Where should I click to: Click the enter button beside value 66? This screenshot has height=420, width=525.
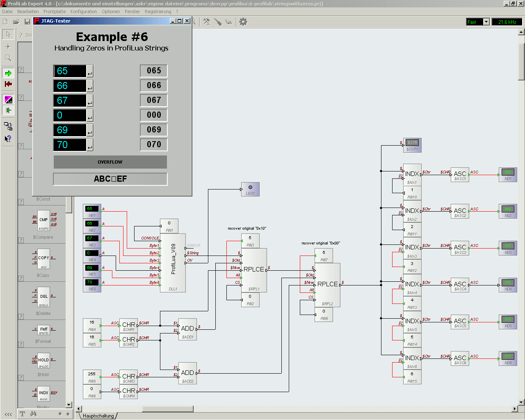(90, 86)
